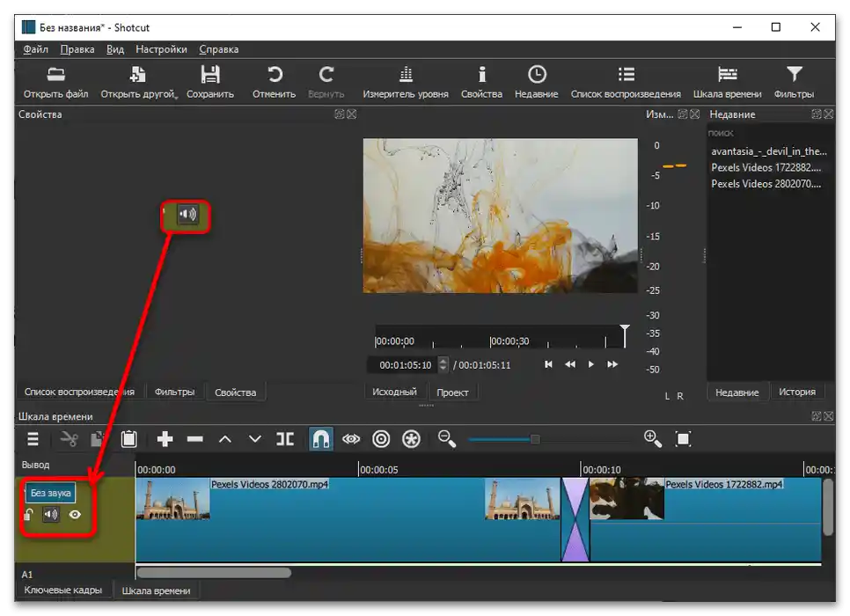Select the Фильтры tab below the properties panel
The image size is (850, 616).
[174, 392]
